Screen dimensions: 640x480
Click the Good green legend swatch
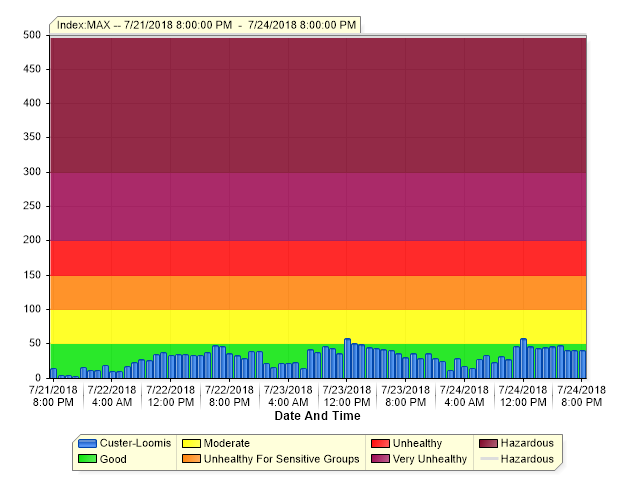(x=87, y=459)
